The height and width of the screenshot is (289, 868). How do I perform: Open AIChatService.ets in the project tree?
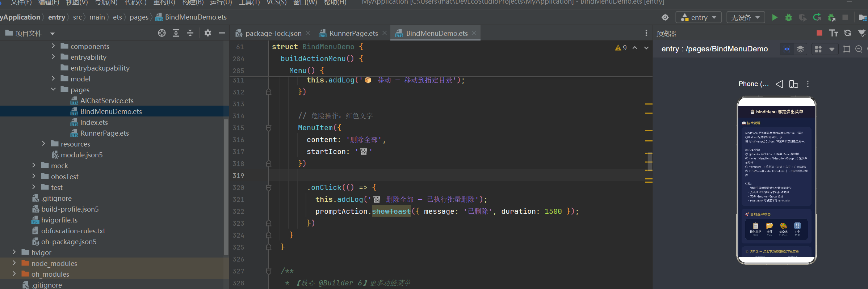(x=107, y=101)
